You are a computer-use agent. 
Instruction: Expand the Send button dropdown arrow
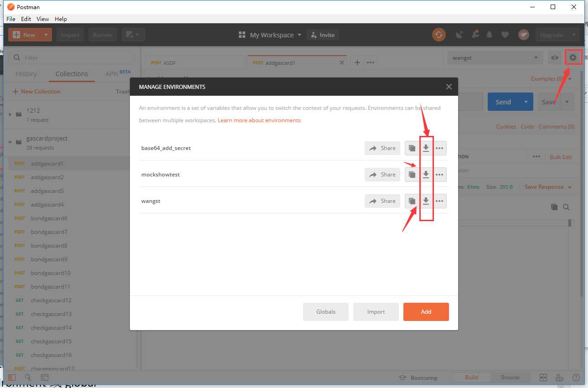[526, 102]
